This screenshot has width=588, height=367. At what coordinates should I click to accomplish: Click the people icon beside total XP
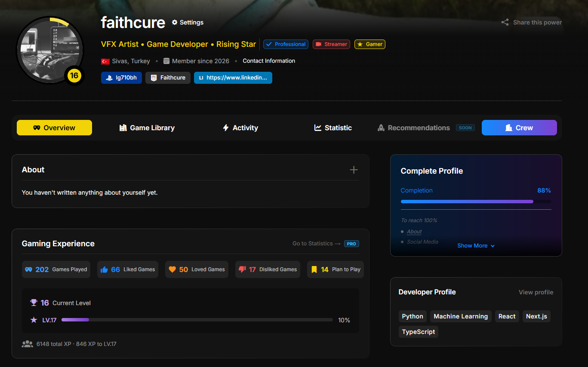(28, 344)
